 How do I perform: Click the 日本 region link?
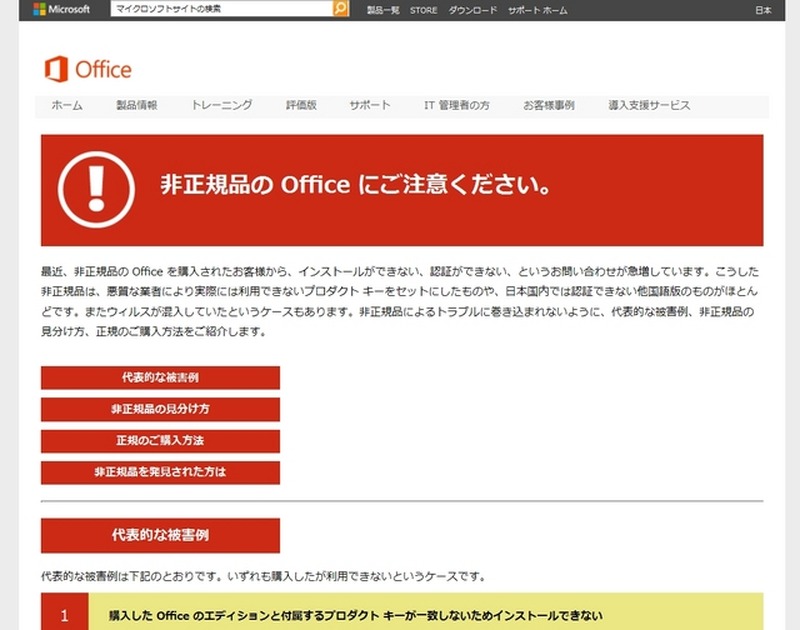click(763, 10)
